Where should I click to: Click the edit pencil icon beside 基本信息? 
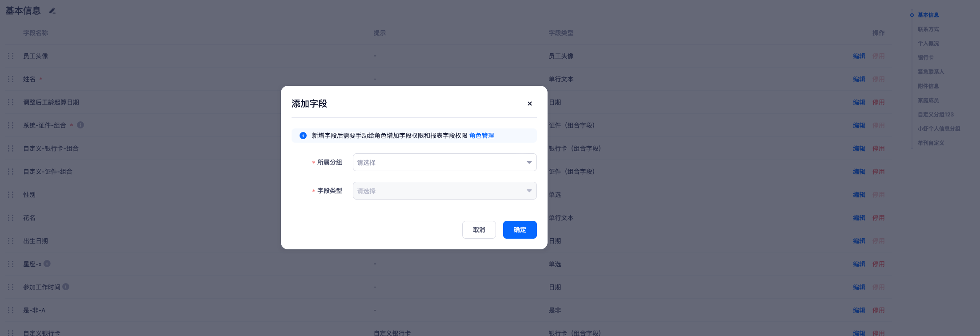click(52, 11)
